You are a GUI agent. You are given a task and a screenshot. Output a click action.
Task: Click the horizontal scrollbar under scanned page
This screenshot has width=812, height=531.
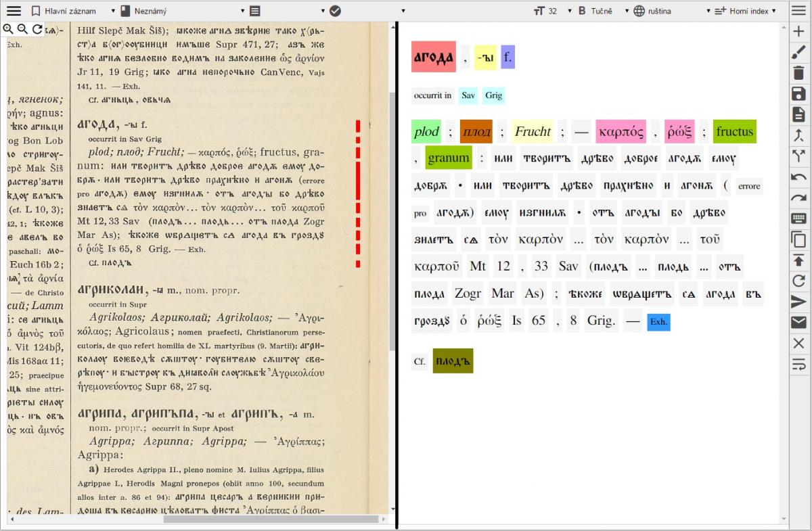271,520
